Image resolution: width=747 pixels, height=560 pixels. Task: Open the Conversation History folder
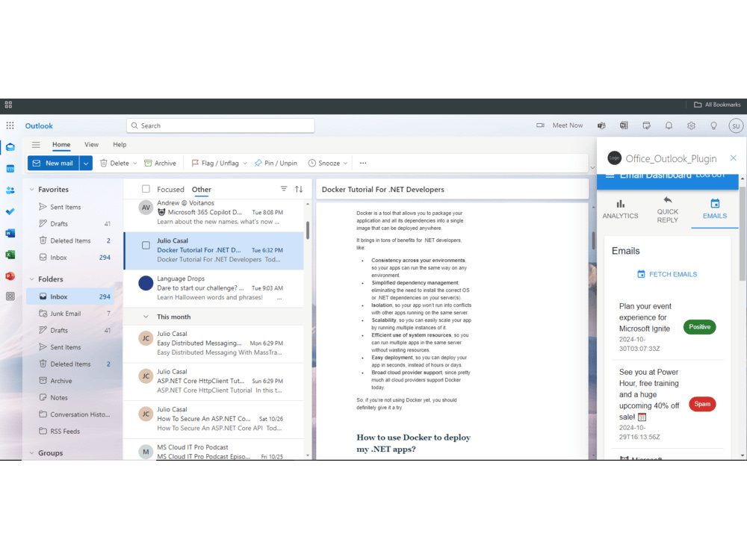click(x=70, y=414)
